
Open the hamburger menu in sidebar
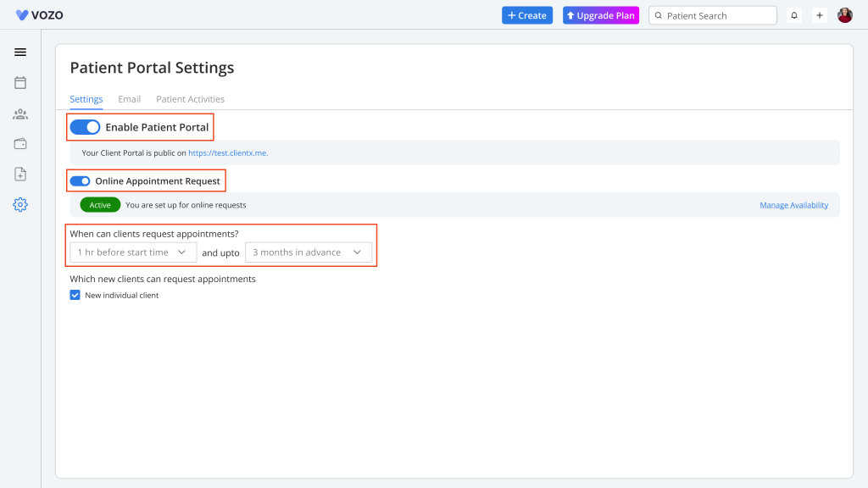coord(20,52)
